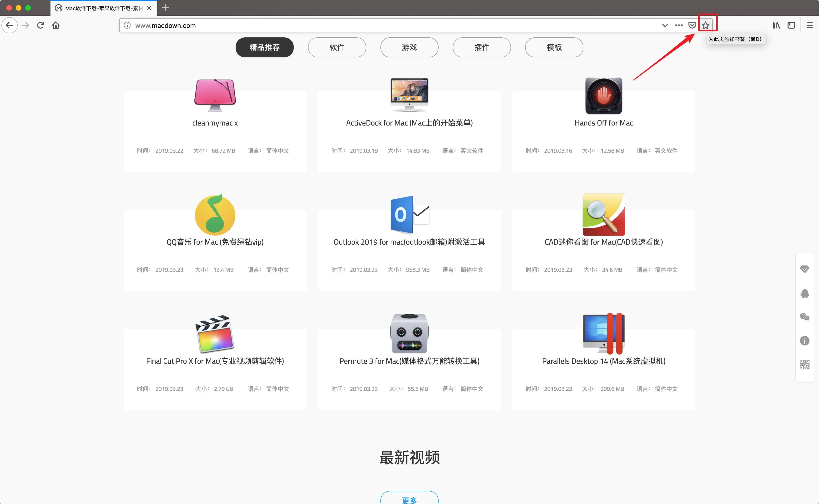Viewport: 819px width, 504px height.
Task: Click the diamond VIP sidebar icon
Action: 805,269
